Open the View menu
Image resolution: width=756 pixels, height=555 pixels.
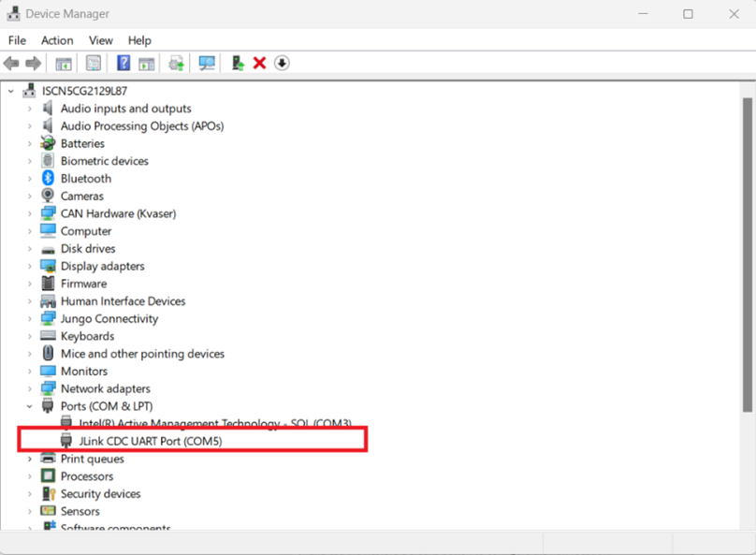pos(101,40)
